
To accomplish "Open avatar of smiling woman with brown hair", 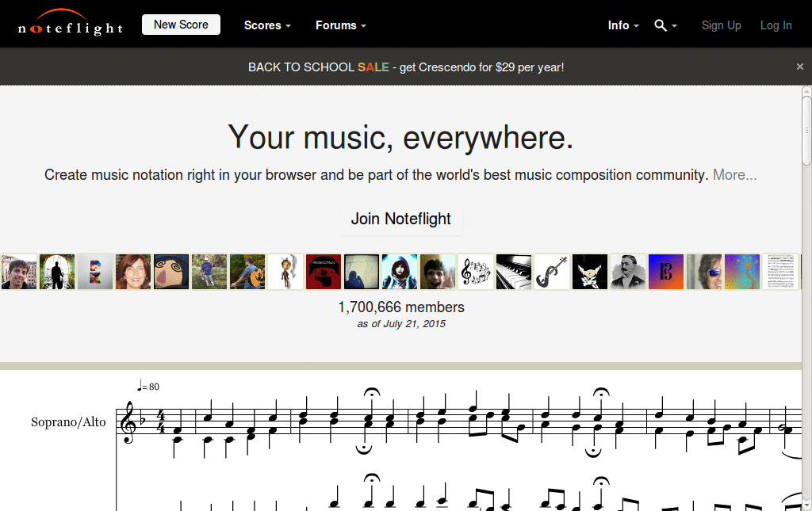I will [133, 272].
